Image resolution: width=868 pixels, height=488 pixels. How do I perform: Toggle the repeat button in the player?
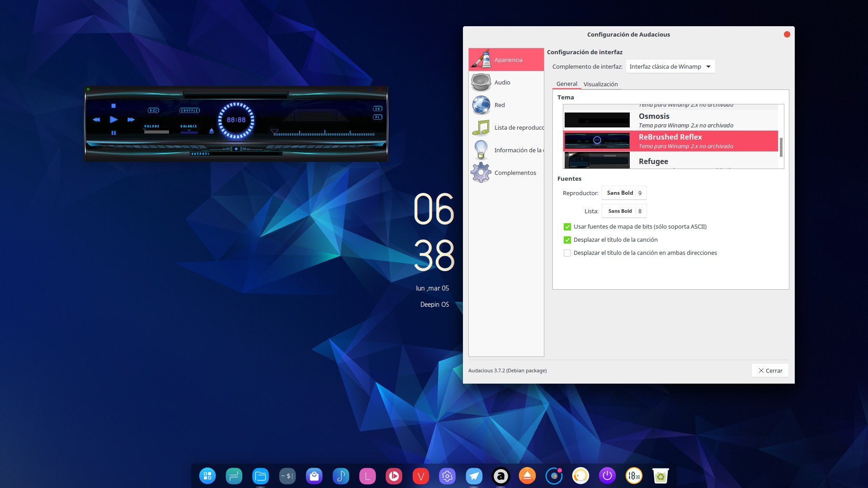click(x=154, y=110)
